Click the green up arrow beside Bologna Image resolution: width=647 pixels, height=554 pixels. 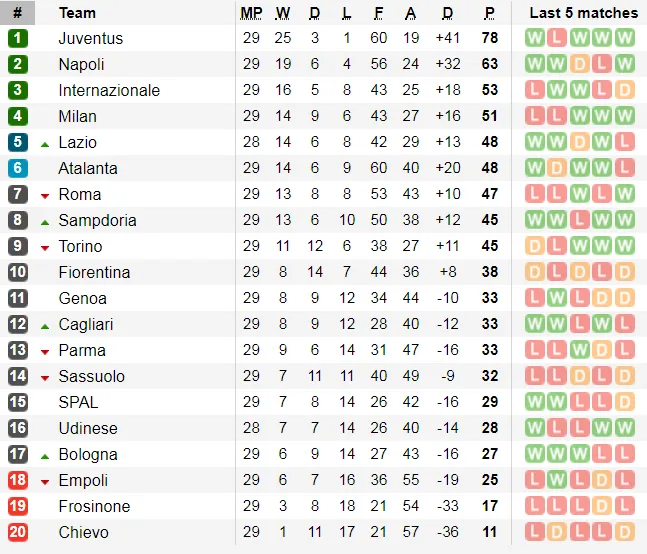[45, 455]
